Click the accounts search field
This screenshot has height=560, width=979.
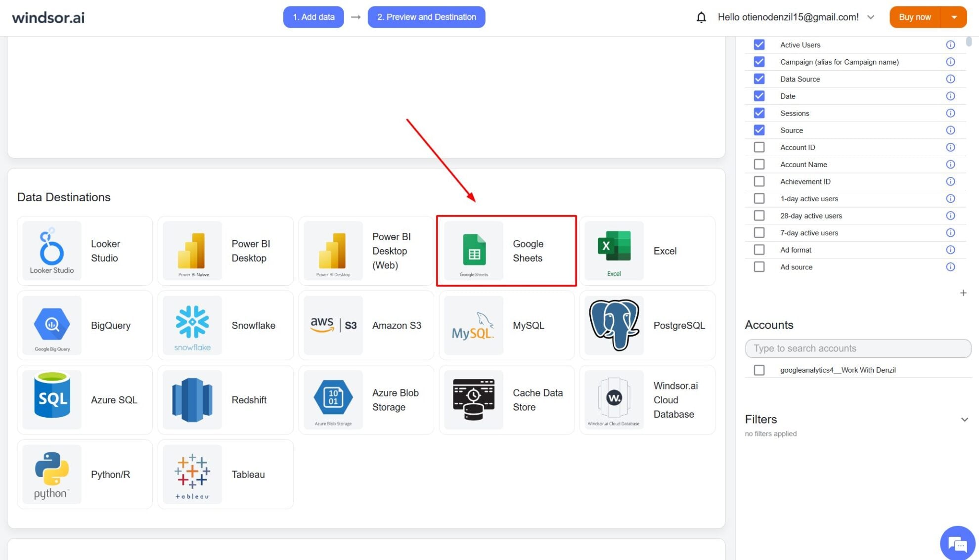coord(858,348)
